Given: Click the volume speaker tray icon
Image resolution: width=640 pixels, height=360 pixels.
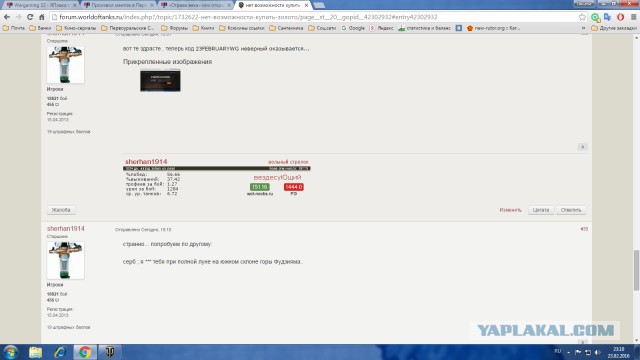Looking at the screenshot, I should coord(598,352).
